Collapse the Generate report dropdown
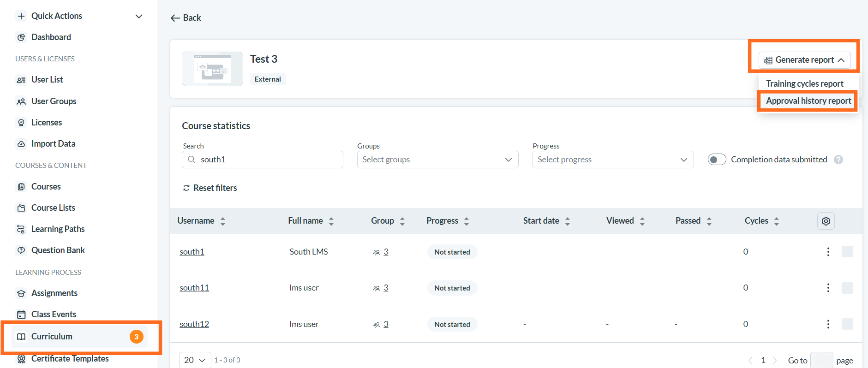The width and height of the screenshot is (868, 368). [x=804, y=60]
